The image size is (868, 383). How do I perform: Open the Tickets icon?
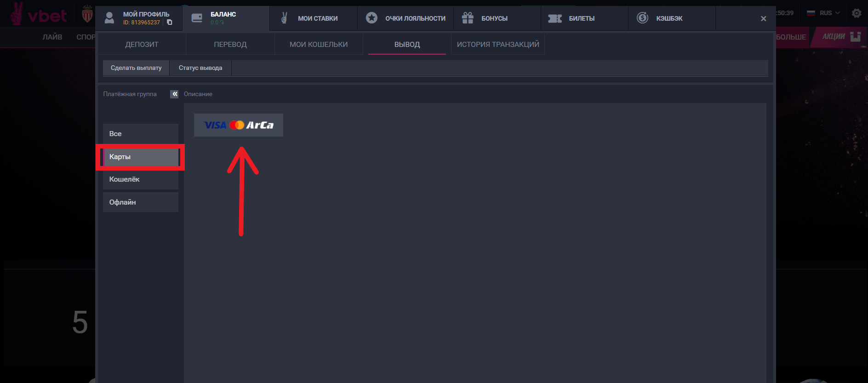[x=555, y=18]
